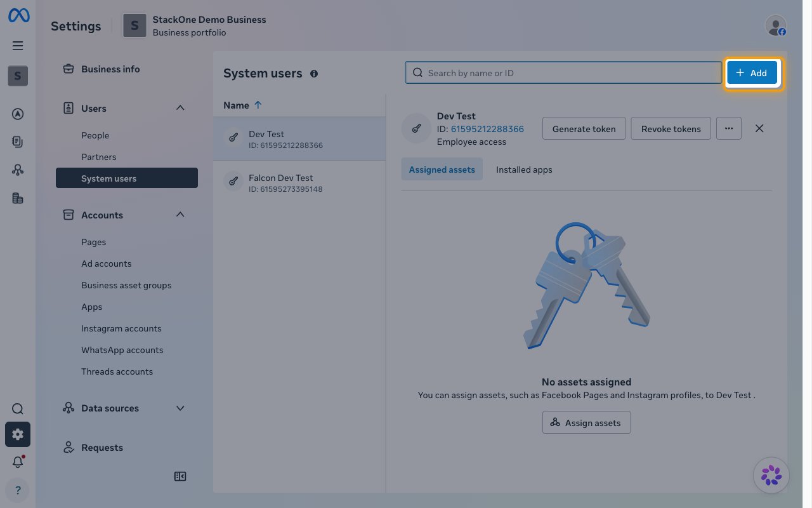Image resolution: width=812 pixels, height=508 pixels.
Task: Open Business info in the sidebar
Action: coord(127,69)
